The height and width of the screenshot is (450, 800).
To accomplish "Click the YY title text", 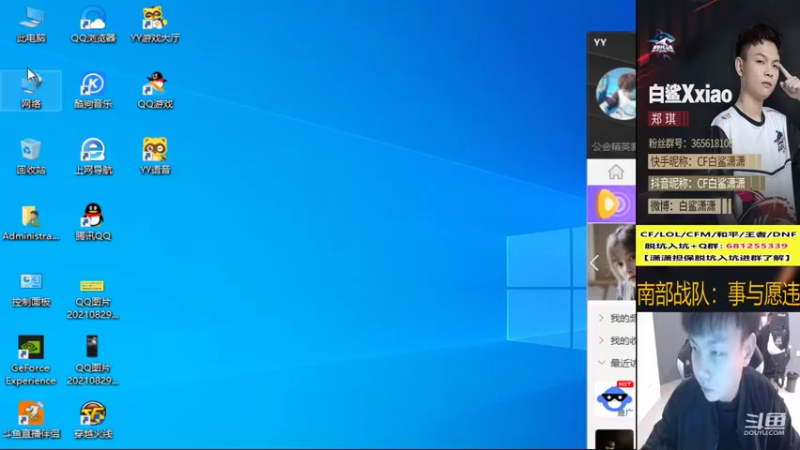I will coord(600,42).
